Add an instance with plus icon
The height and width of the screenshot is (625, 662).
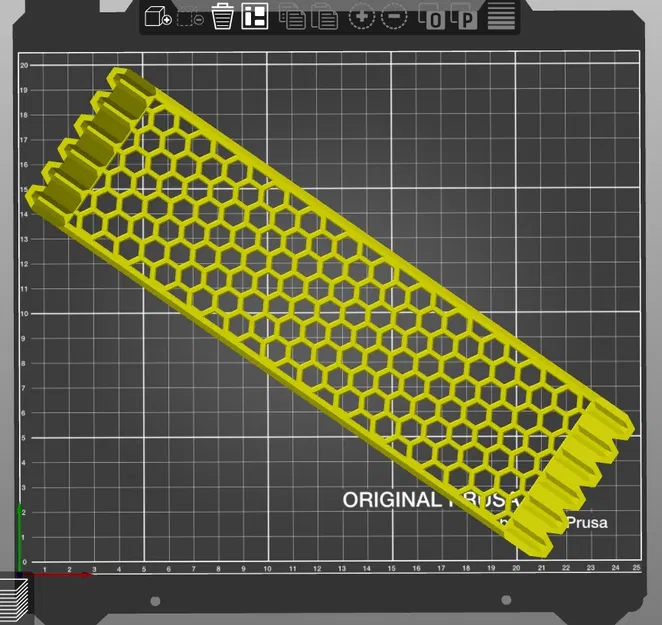pos(362,17)
